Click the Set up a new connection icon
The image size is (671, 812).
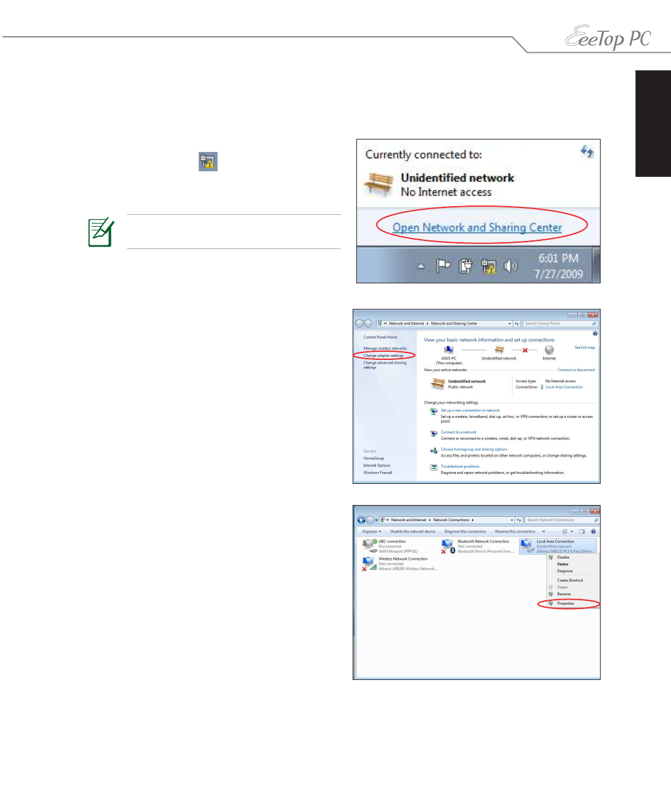coord(434,412)
